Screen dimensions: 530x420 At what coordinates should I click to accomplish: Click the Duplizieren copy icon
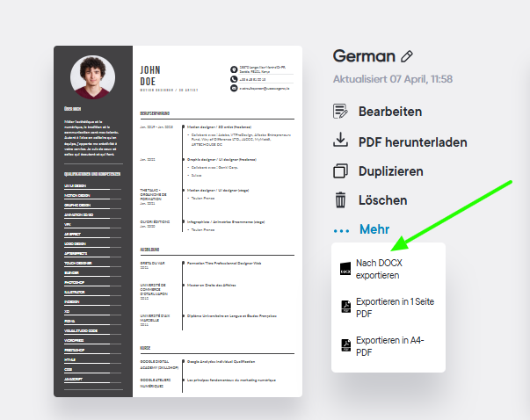340,171
